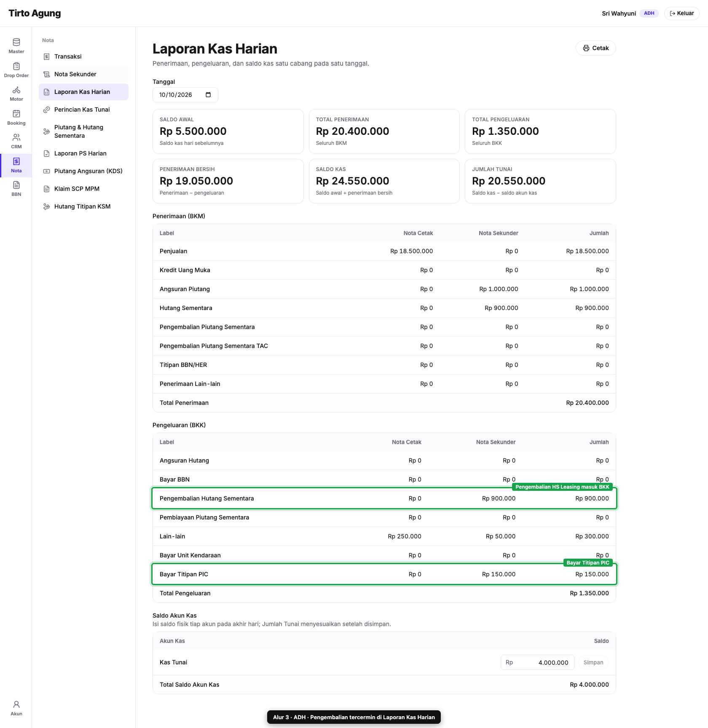Viewport: 708px width, 728px height.
Task: Click Angsuran Piutang Rp 1.000.000 Nota Sekunder cell
Action: tap(499, 289)
